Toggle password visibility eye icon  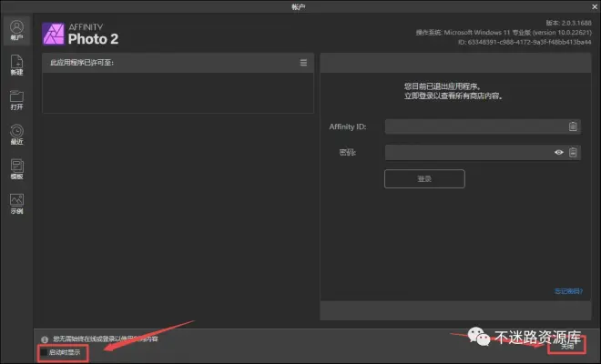pyautogui.click(x=559, y=153)
